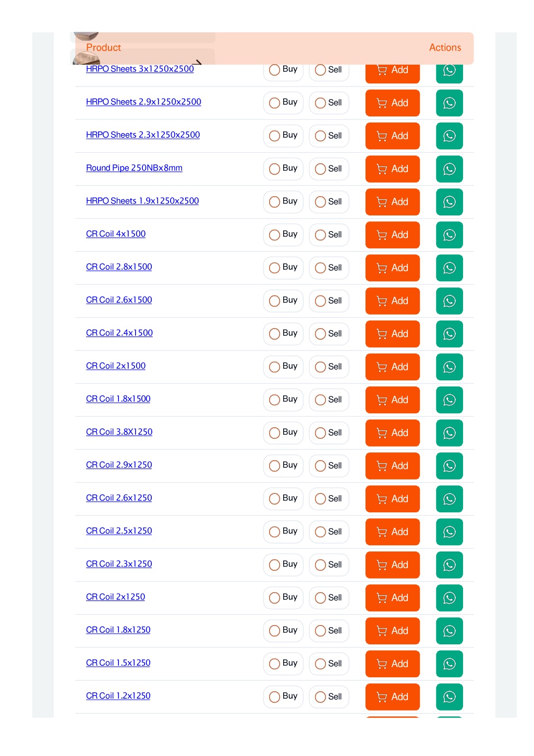Open WhatsApp for CR Coil 2x1500
The image size is (534, 756).
(x=449, y=367)
